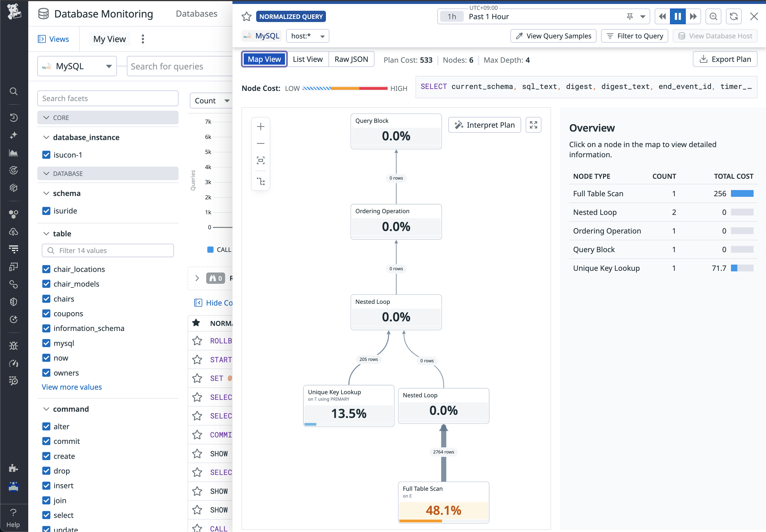The image size is (766, 532).
Task: Open search icon in left sidebar
Action: click(x=13, y=91)
